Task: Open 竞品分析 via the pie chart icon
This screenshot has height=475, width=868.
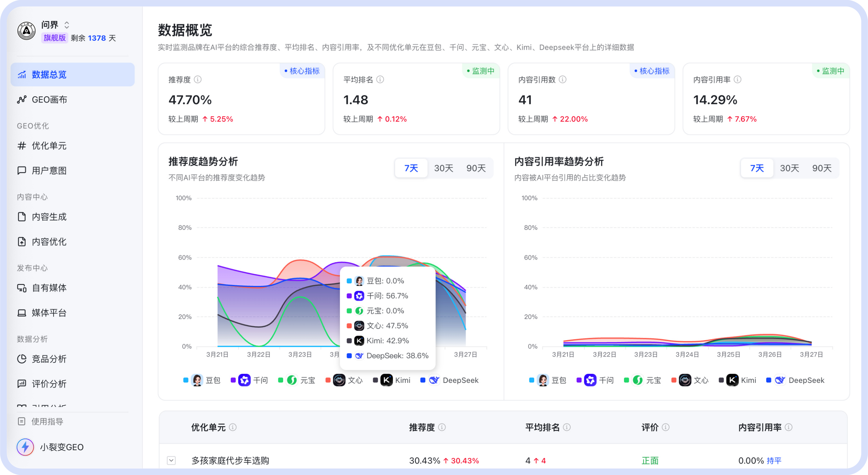Action: click(22, 359)
